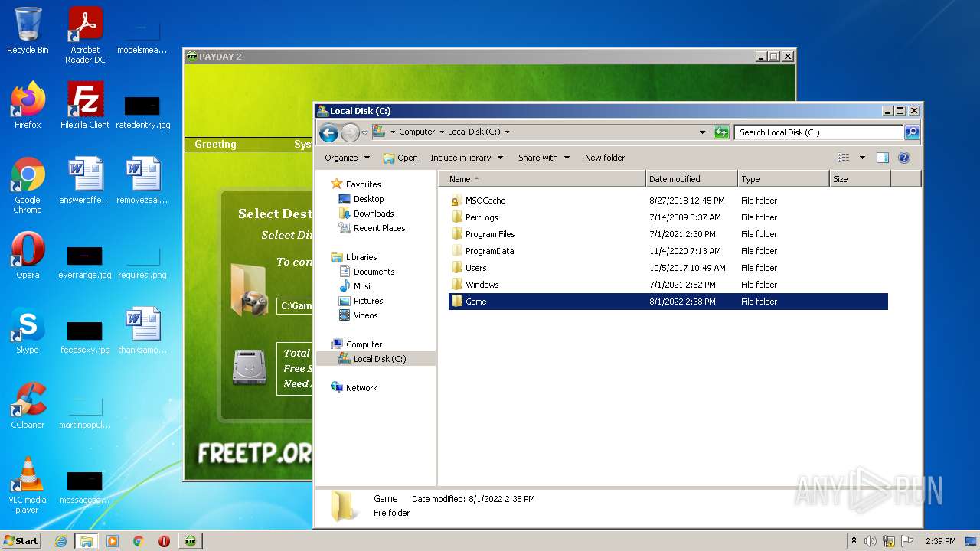This screenshot has height=551, width=980.
Task: Select Downloads under Favorites
Action: point(374,214)
